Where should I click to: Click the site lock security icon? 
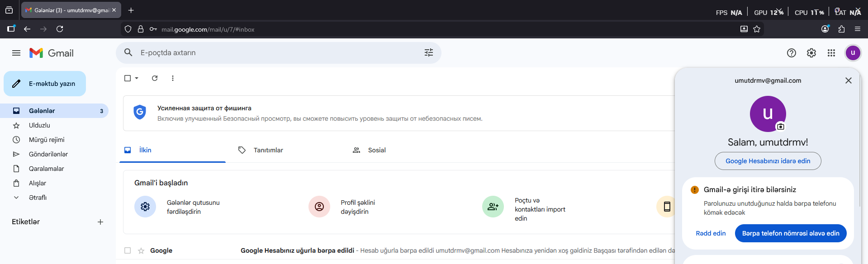tap(141, 29)
